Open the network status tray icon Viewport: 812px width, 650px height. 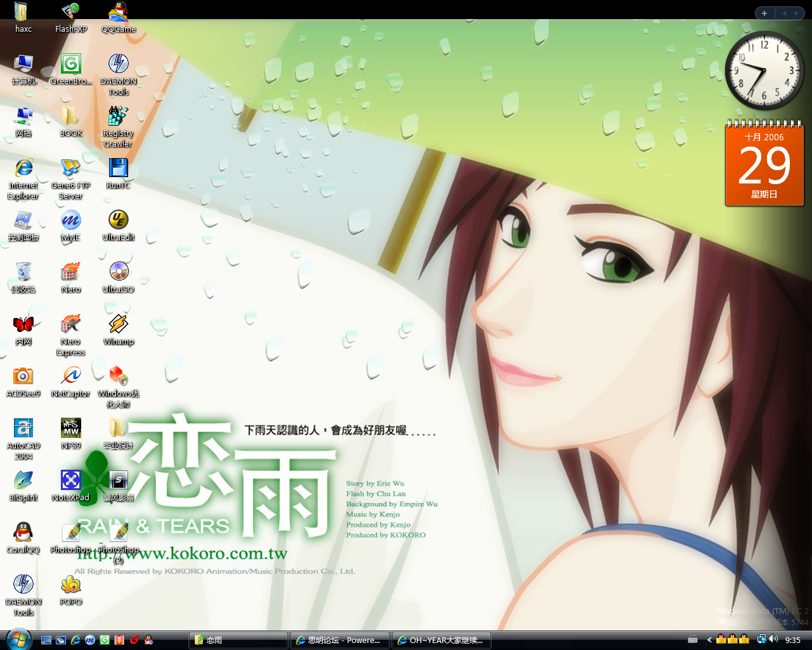761,639
